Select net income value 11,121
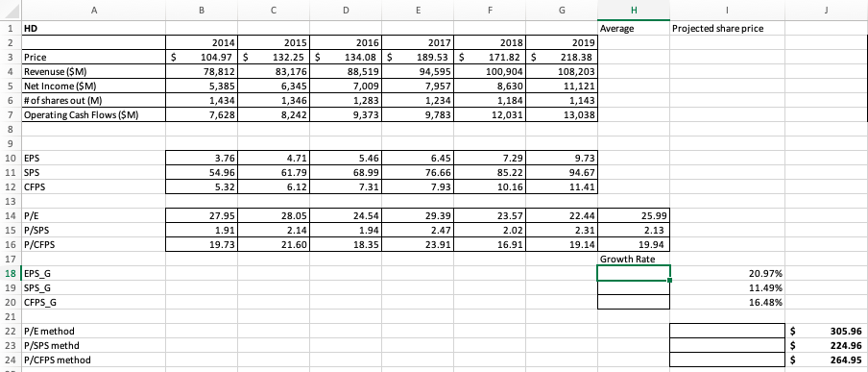 pyautogui.click(x=562, y=86)
